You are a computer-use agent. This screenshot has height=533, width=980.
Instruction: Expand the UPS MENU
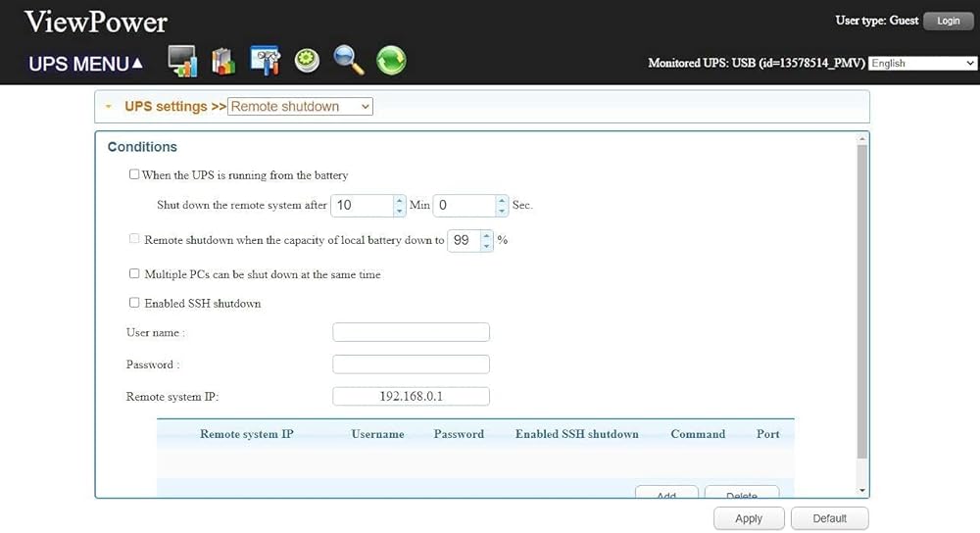click(x=86, y=64)
